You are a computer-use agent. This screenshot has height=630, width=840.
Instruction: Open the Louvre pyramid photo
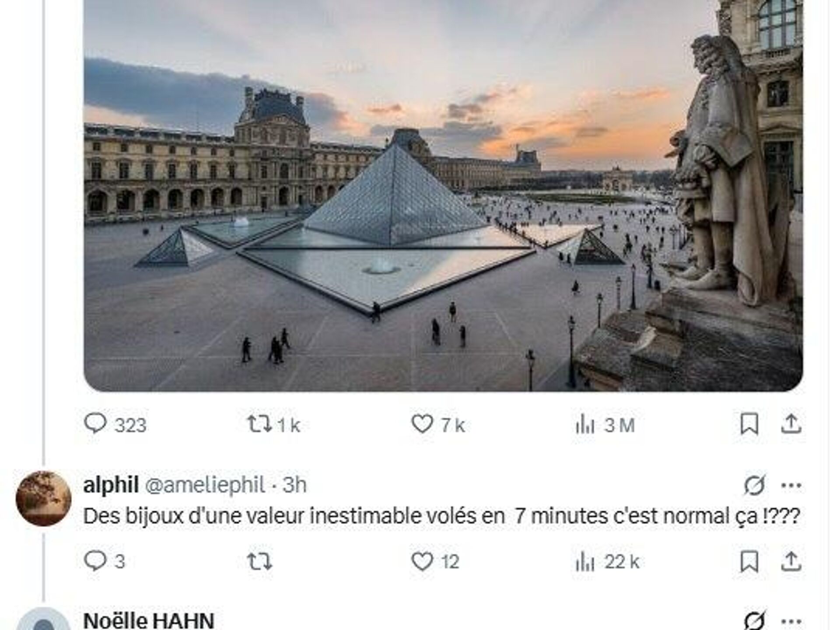443,195
